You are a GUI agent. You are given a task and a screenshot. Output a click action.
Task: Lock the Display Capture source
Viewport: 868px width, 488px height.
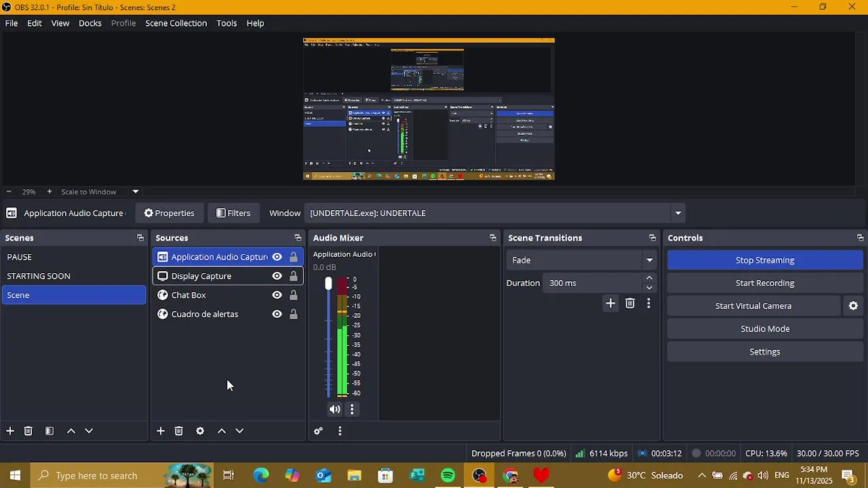click(x=294, y=276)
